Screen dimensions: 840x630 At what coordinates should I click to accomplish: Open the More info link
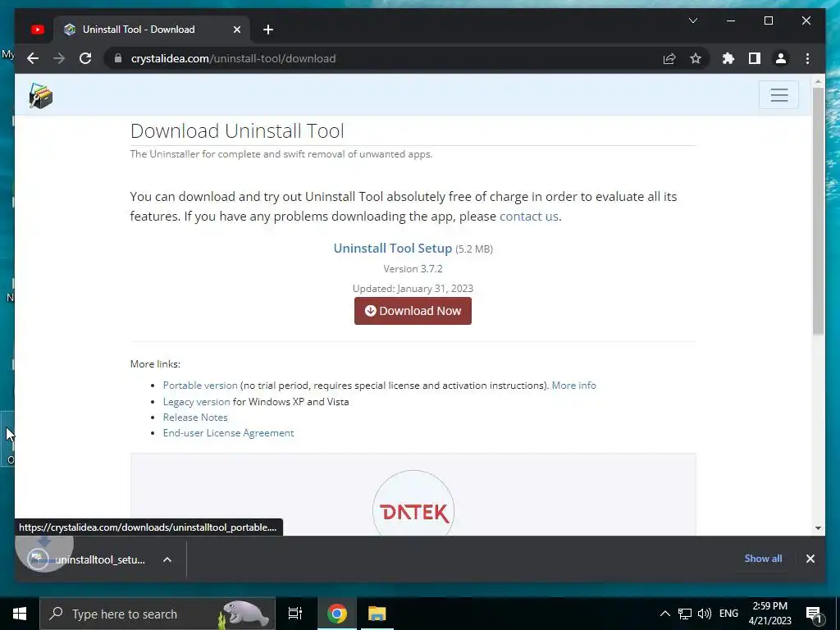[x=573, y=386]
